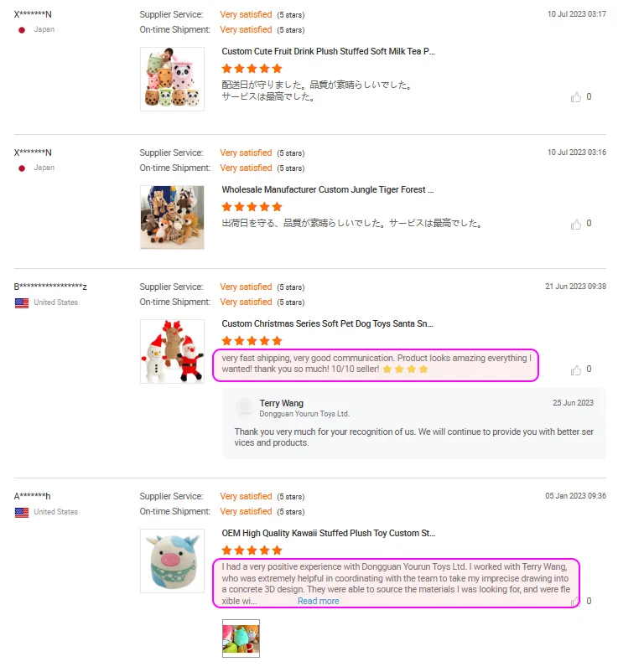Click the star rating of Christmas toys review
618x672 pixels.
click(252, 341)
